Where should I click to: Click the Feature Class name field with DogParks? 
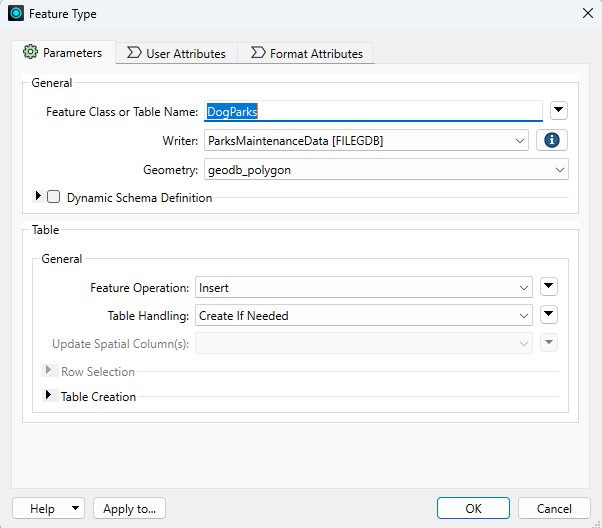373,111
